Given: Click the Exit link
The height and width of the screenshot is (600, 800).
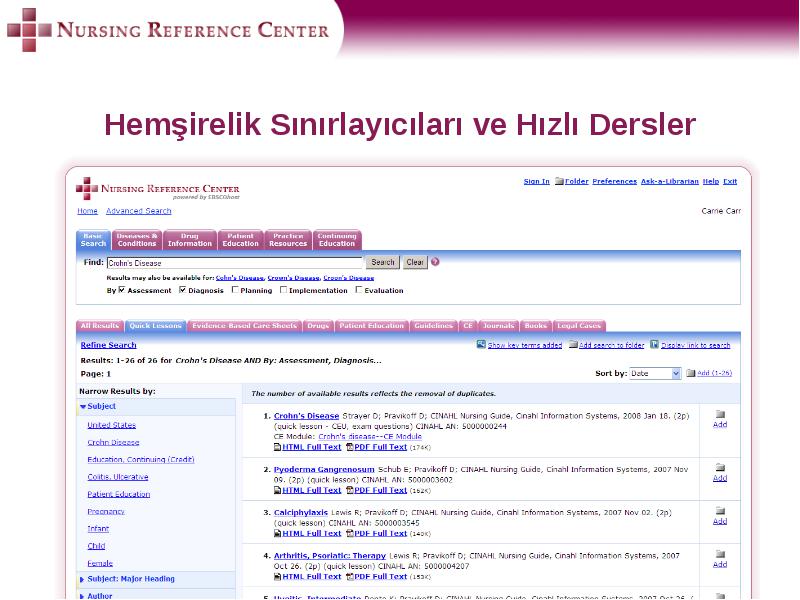Looking at the screenshot, I should (730, 181).
